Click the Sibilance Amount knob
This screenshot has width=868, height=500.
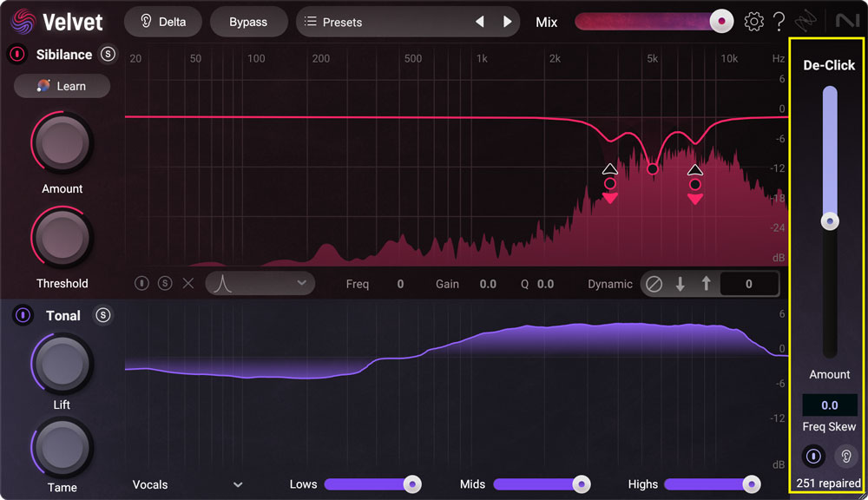[62, 142]
